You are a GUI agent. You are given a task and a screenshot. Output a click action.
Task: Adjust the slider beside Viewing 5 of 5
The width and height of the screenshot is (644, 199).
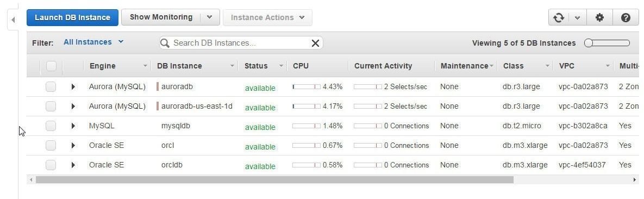[607, 43]
